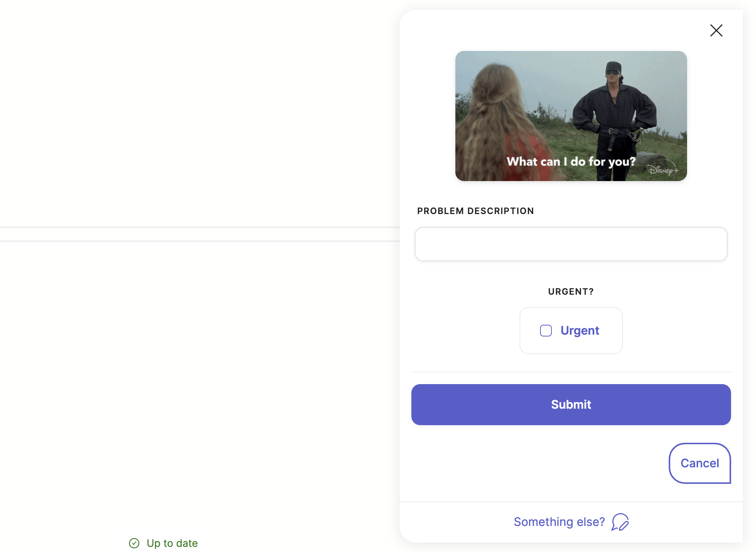This screenshot has width=756, height=552.
Task: Open the "Something else?" link
Action: [x=559, y=522]
